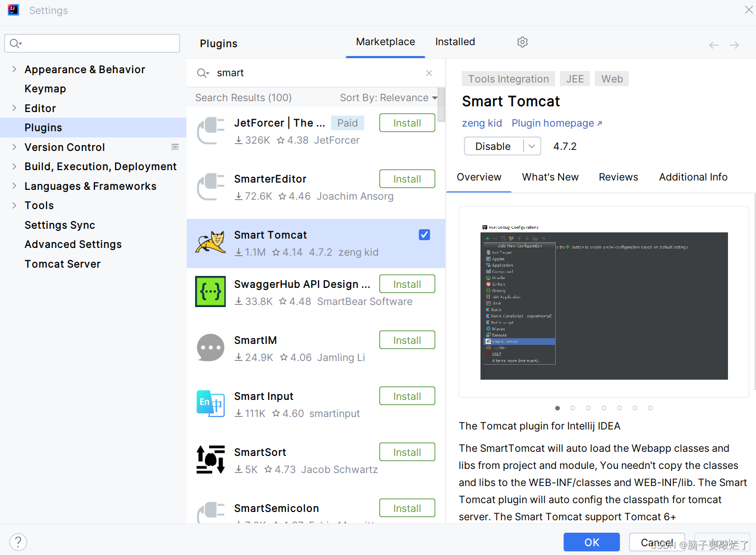
Task: Uncheck Smart Tomcat enabled checkbox
Action: [x=424, y=235]
